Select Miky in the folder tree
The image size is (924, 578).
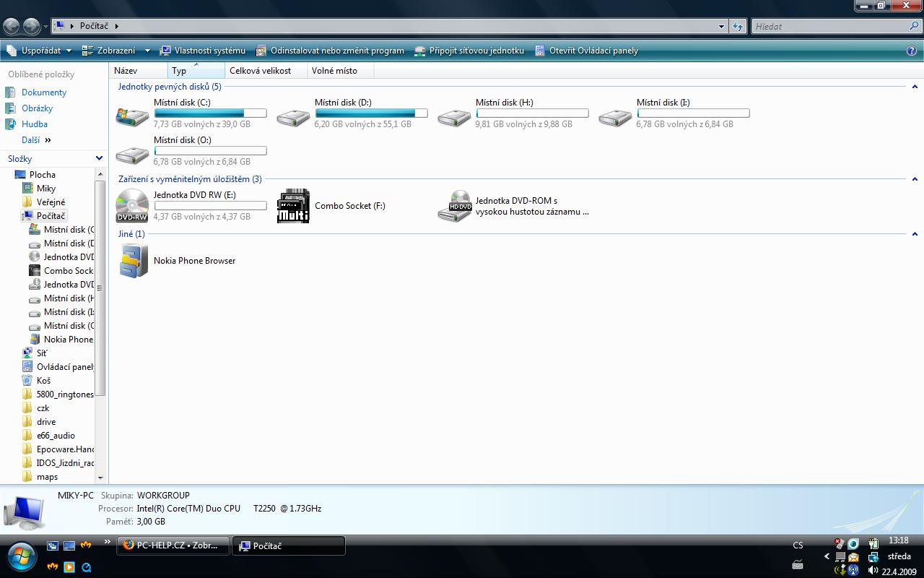click(x=46, y=189)
